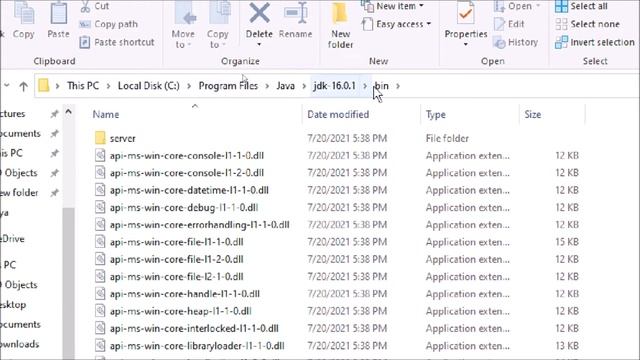Click the navigation pane scroll-up arrow
The width and height of the screenshot is (640, 360).
click(69, 112)
